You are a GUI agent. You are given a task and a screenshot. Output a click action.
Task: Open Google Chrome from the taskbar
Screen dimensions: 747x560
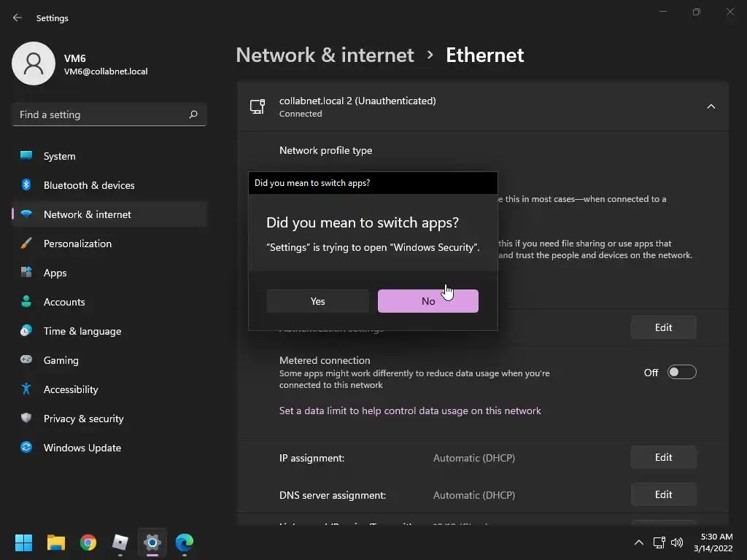tap(88, 542)
